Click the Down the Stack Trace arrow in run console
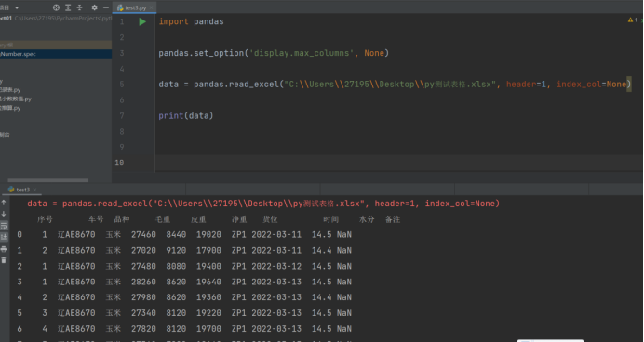 [x=4, y=214]
